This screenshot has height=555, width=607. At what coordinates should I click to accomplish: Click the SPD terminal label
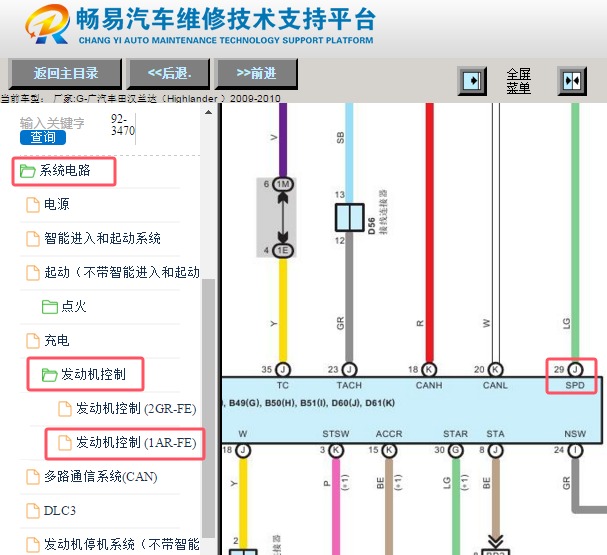[575, 385]
